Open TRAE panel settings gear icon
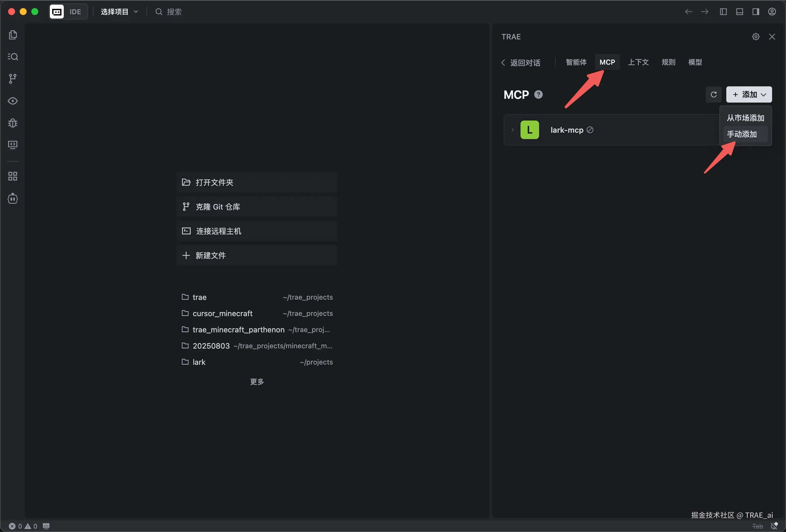This screenshot has width=786, height=532. 756,37
